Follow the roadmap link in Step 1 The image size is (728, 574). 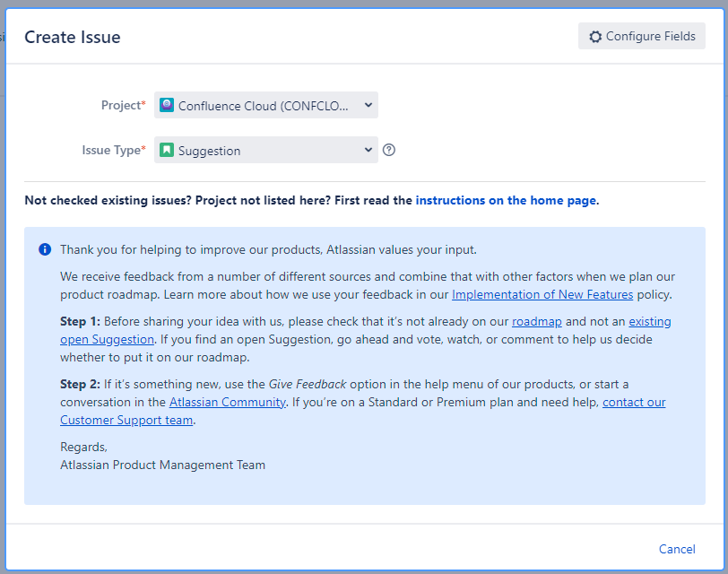click(x=537, y=321)
